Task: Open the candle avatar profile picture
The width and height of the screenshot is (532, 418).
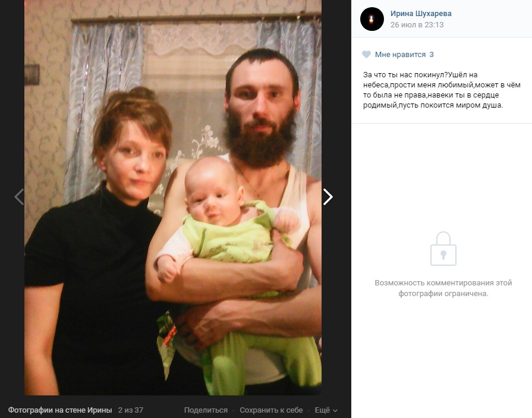Action: 372,19
